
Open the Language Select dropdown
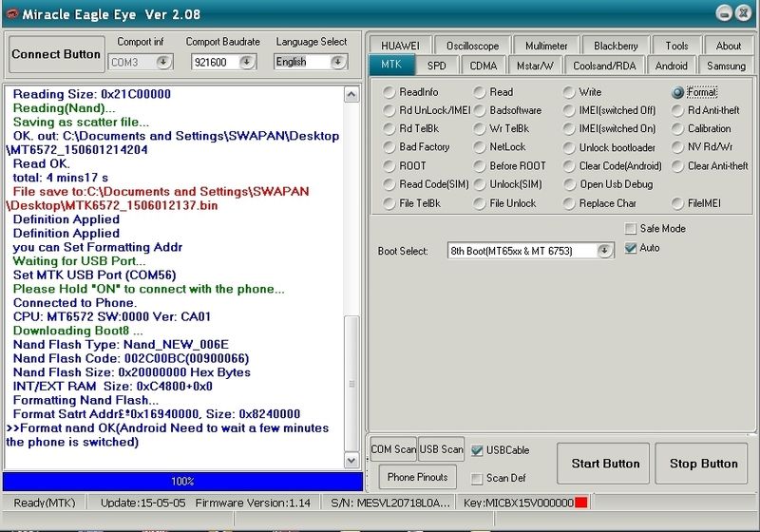338,62
